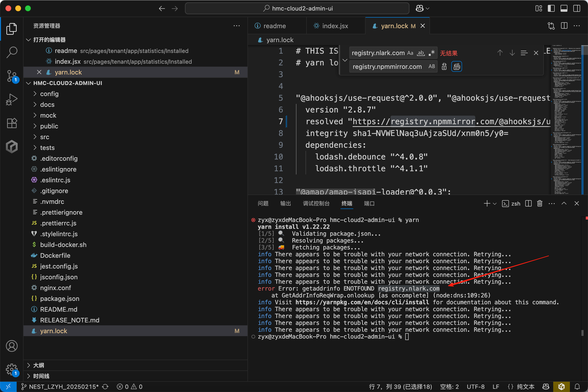Split the terminal panel
The width and height of the screenshot is (588, 392).
pyautogui.click(x=528, y=204)
